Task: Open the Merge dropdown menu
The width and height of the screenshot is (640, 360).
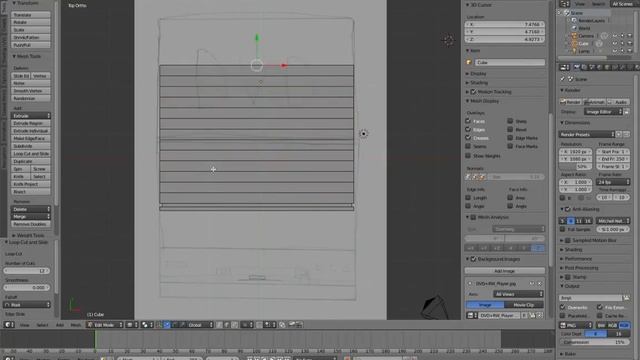Action: click(x=31, y=216)
